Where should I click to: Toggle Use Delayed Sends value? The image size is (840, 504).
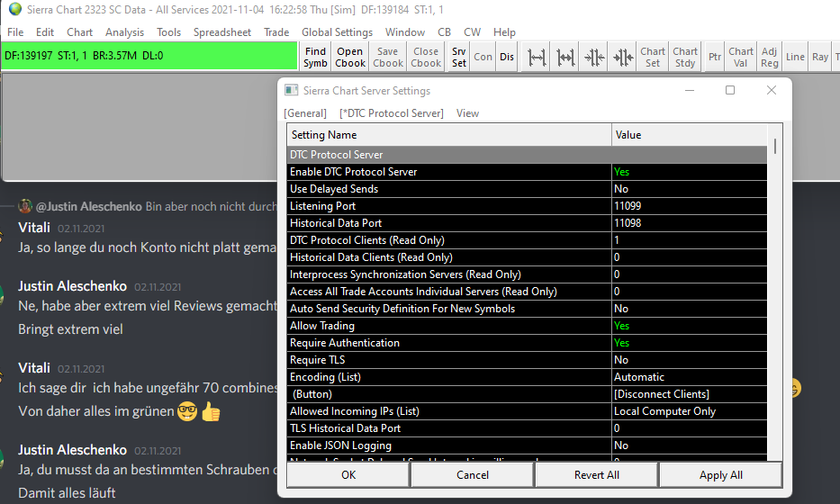tap(690, 189)
